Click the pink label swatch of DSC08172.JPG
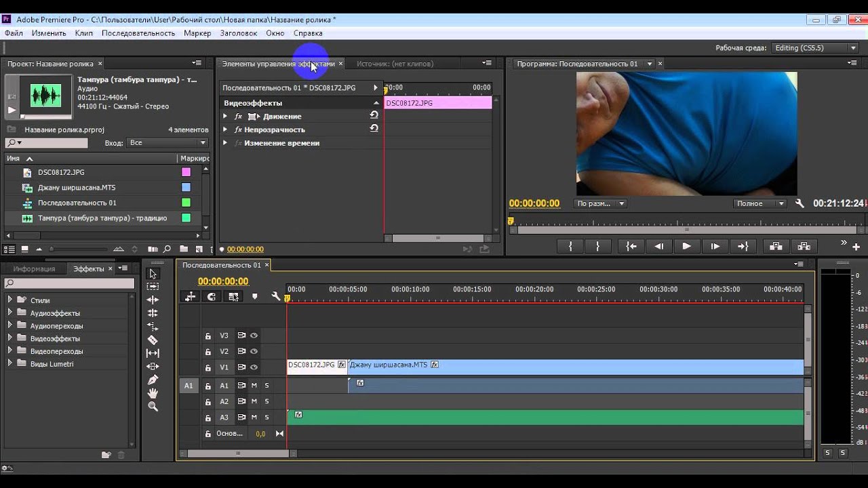 (186, 172)
